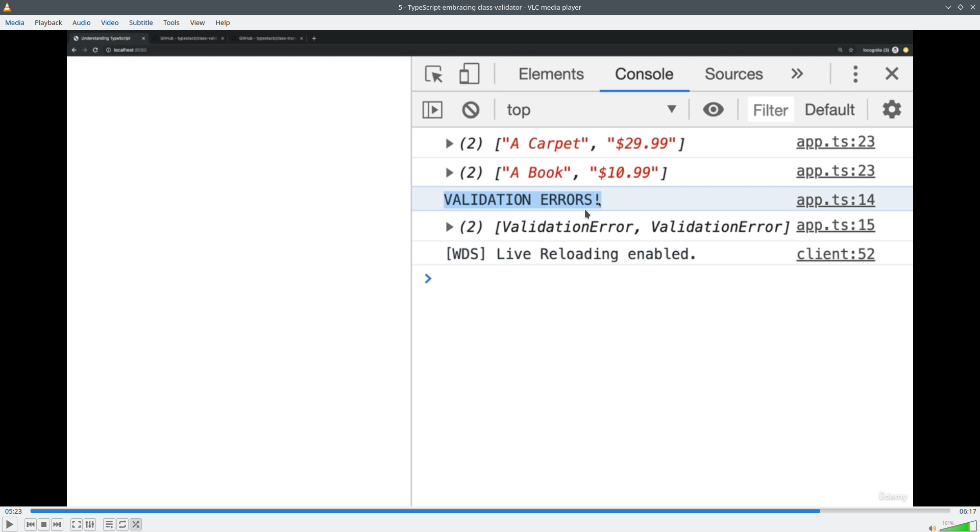Click the console Filter field
Image resolution: width=980 pixels, height=532 pixels.
pyautogui.click(x=771, y=110)
